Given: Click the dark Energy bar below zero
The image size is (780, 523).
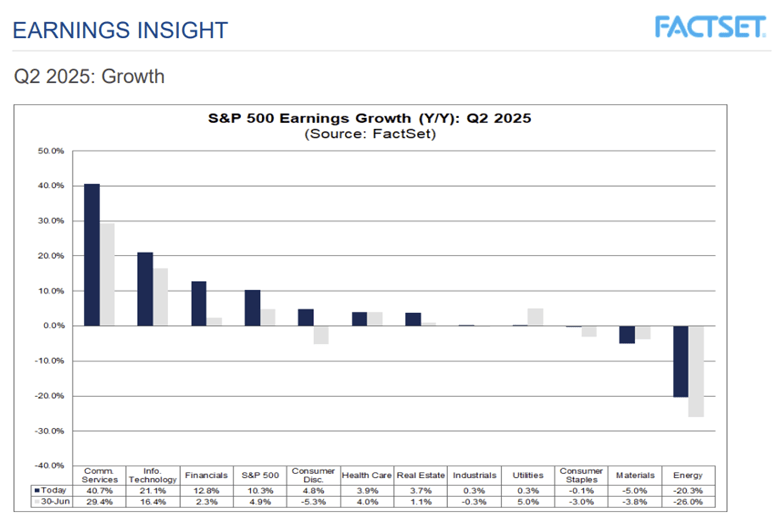Looking at the screenshot, I should [681, 361].
